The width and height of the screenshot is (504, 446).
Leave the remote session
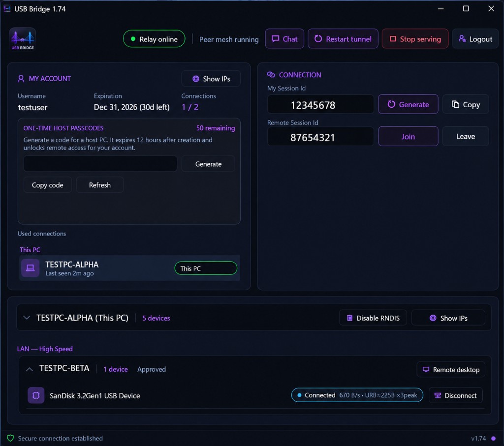click(x=466, y=137)
